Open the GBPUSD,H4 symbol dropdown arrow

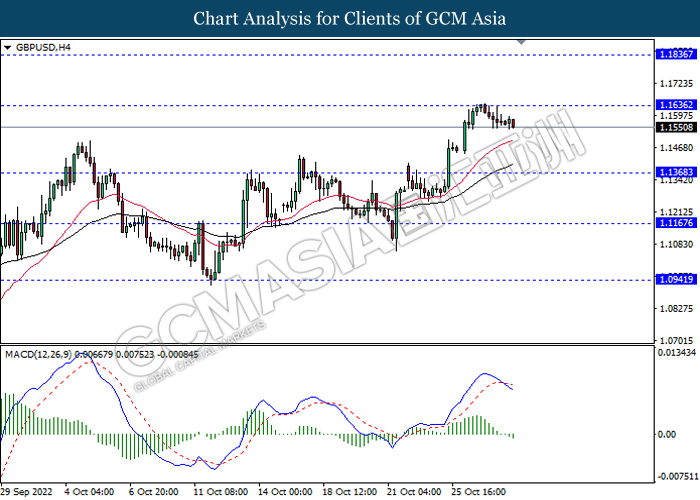coord(7,47)
